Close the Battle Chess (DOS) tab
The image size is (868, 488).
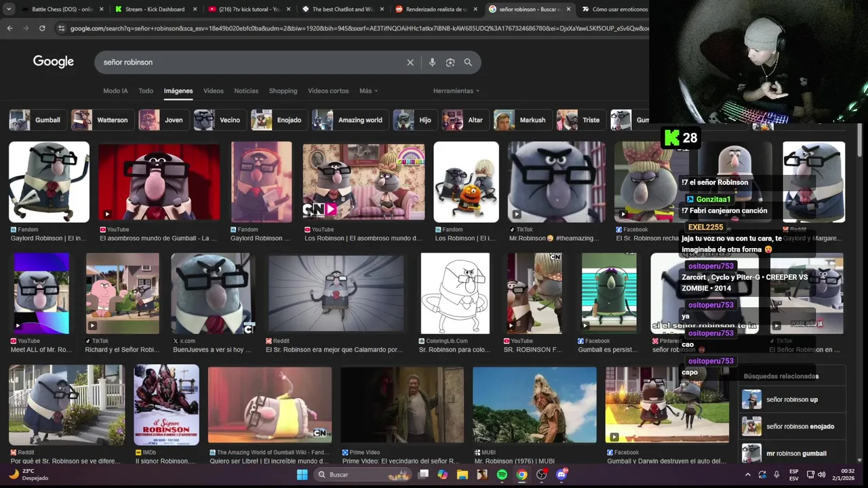tap(102, 9)
